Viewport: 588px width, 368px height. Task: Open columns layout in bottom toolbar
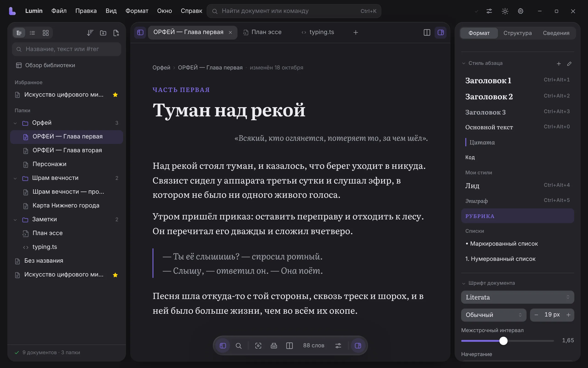289,346
